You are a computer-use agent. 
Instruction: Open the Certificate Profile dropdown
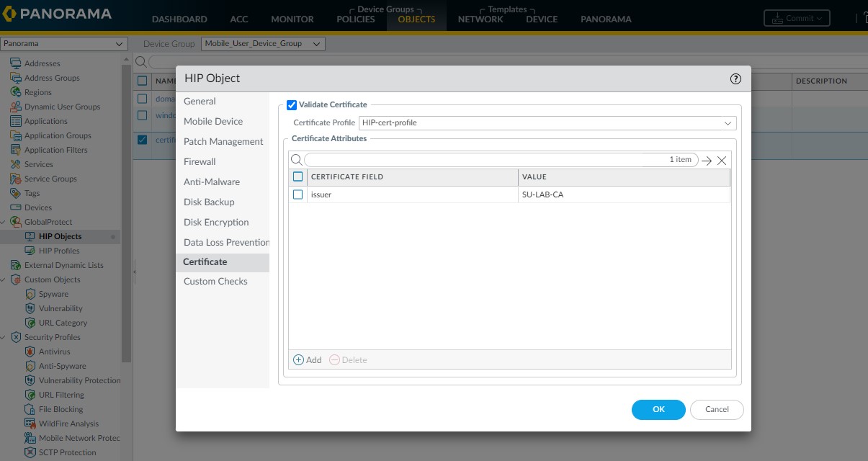pyautogui.click(x=547, y=123)
